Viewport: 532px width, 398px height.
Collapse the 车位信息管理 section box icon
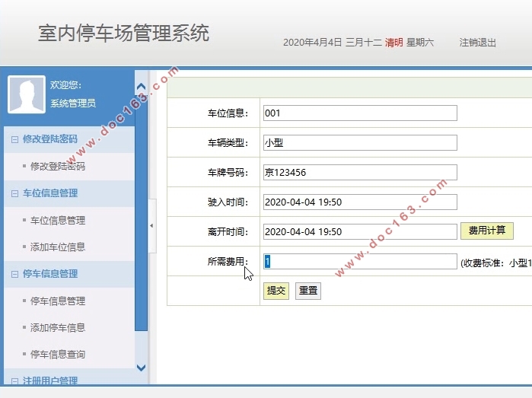tap(14, 193)
